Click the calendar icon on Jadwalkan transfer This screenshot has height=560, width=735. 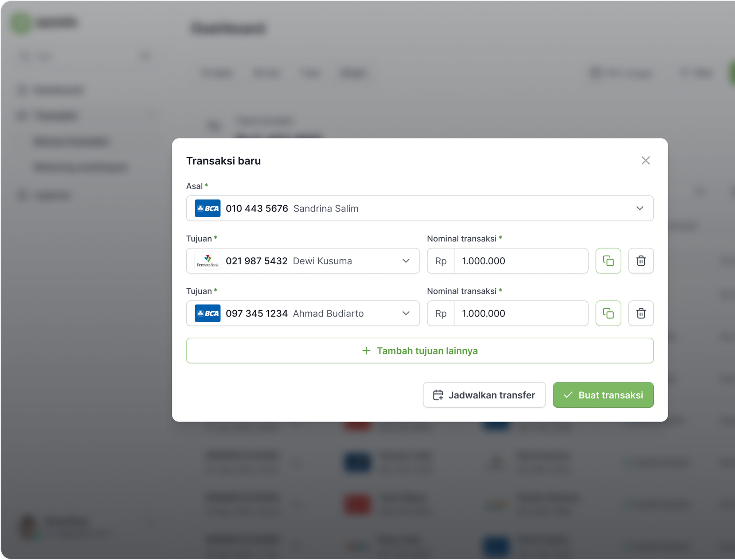tap(438, 395)
